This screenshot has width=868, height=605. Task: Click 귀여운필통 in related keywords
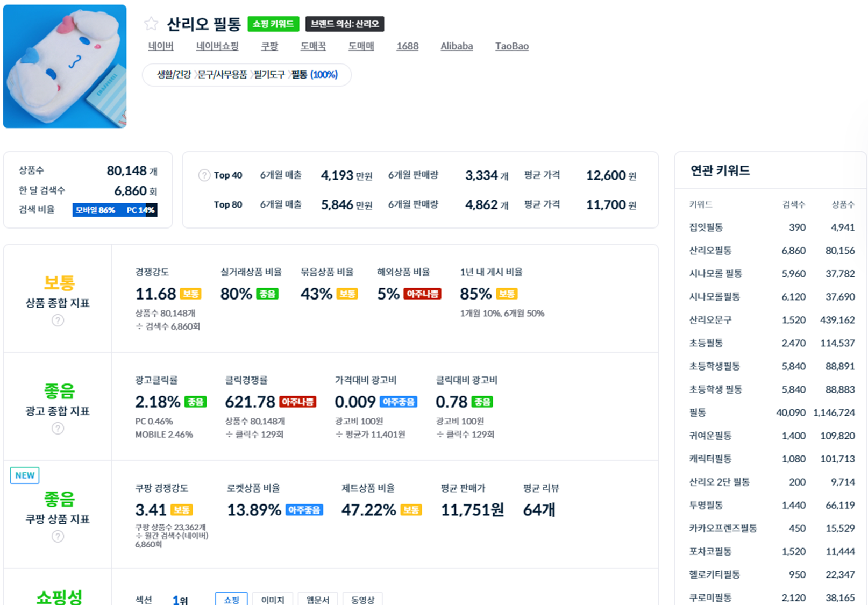[x=710, y=436]
